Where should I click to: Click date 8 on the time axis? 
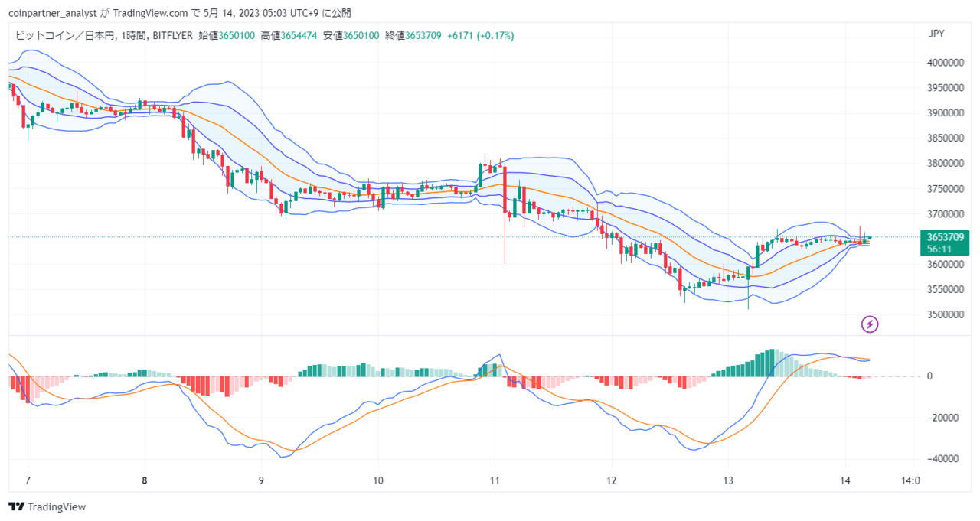pos(145,480)
